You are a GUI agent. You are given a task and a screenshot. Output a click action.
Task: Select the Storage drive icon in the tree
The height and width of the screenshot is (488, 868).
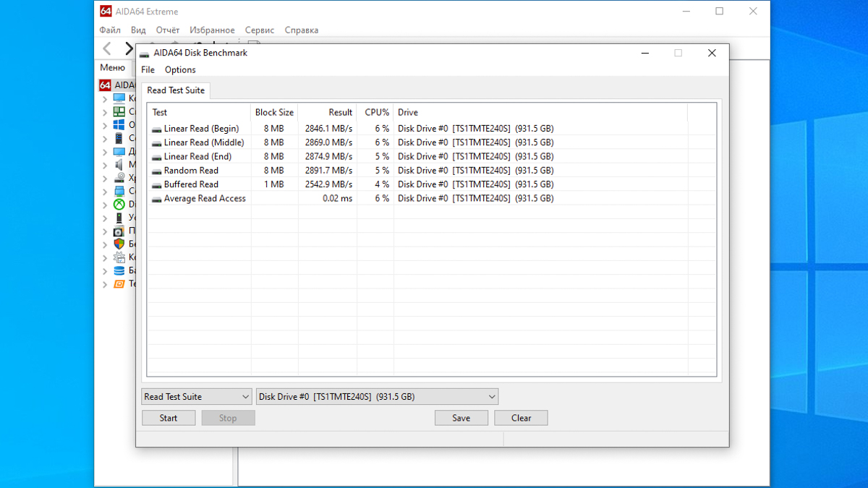[x=119, y=178]
